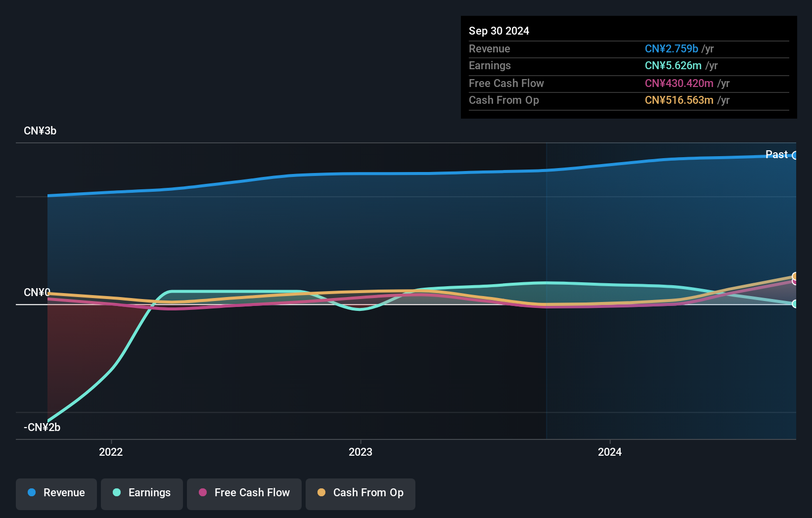The image size is (812, 518).
Task: Toggle the Earnings legend button
Action: click(142, 494)
